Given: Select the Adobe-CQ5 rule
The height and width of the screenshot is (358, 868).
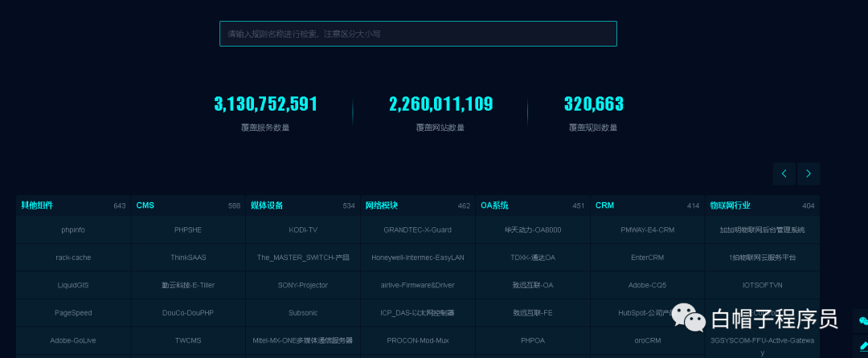Looking at the screenshot, I should tap(647, 285).
